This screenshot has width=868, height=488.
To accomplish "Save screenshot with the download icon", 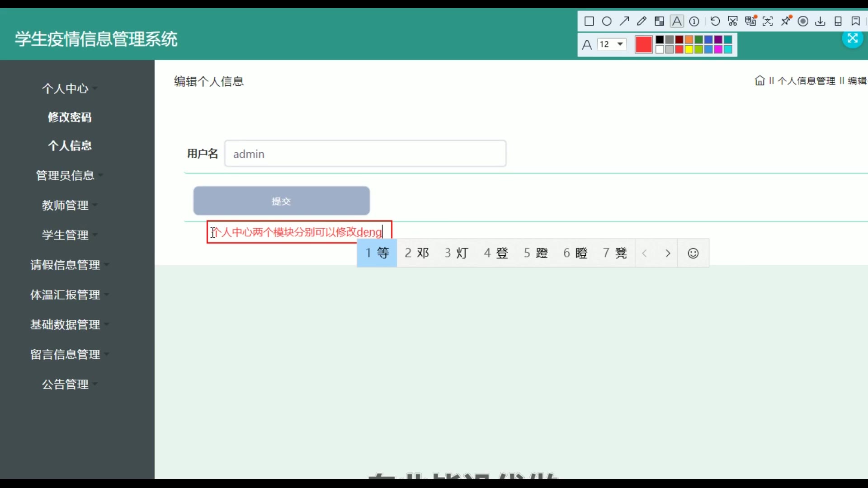I will click(x=821, y=21).
